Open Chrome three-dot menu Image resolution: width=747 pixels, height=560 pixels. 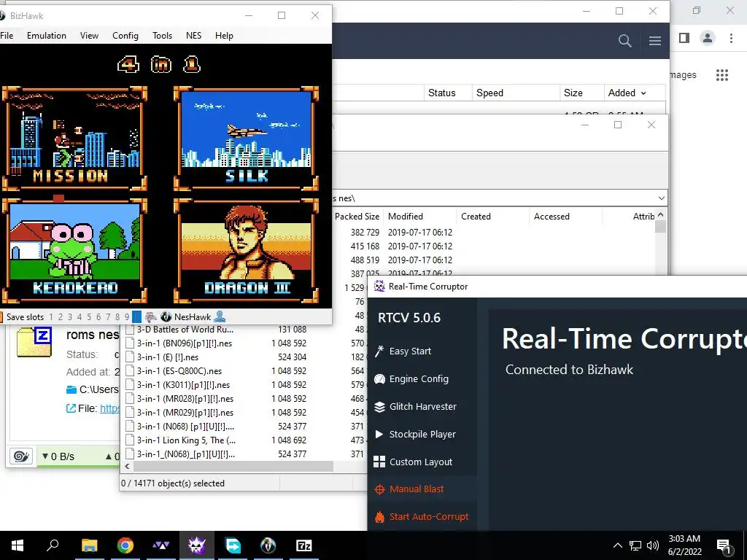731,38
